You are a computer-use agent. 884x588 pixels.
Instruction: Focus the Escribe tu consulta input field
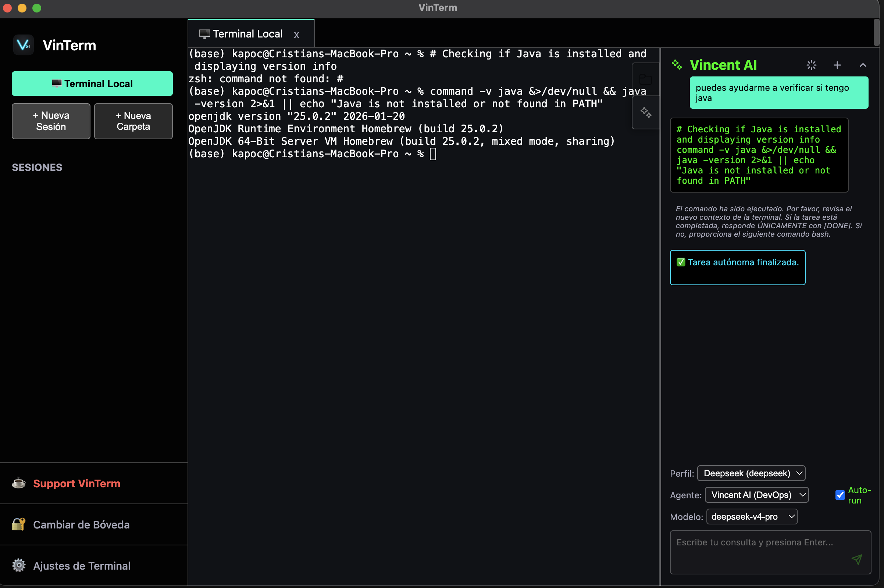pos(770,552)
